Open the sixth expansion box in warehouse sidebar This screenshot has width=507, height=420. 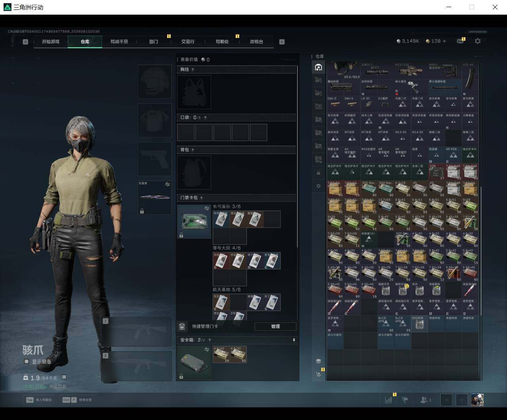pyautogui.click(x=318, y=146)
